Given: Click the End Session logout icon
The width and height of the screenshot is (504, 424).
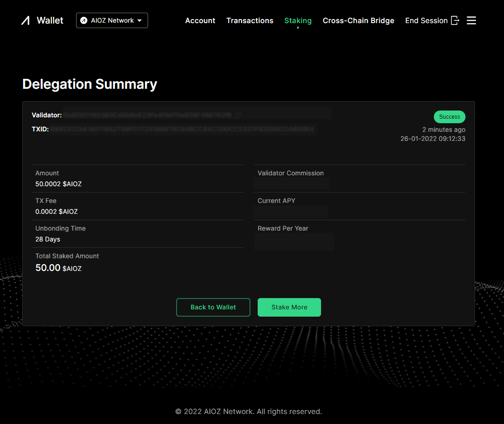Looking at the screenshot, I should click(455, 20).
